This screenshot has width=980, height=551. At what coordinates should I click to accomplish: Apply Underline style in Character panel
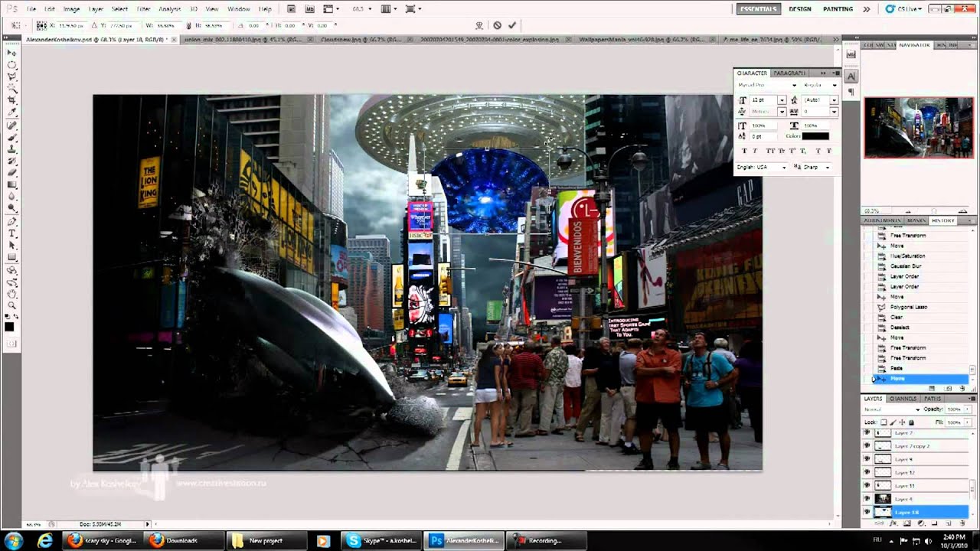click(818, 151)
